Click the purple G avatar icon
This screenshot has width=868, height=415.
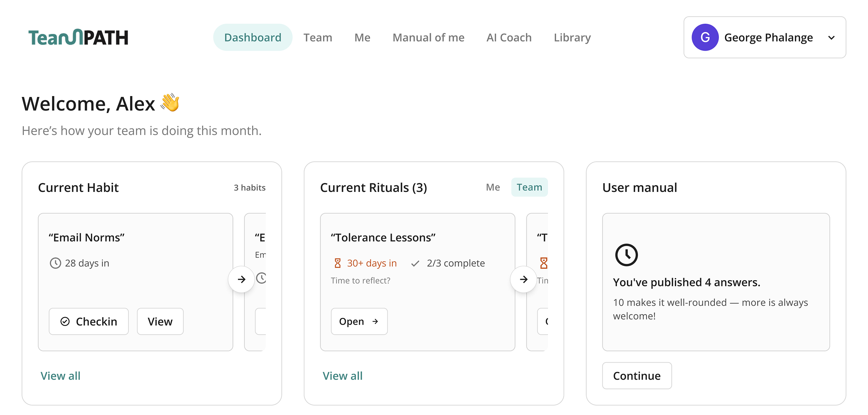705,37
